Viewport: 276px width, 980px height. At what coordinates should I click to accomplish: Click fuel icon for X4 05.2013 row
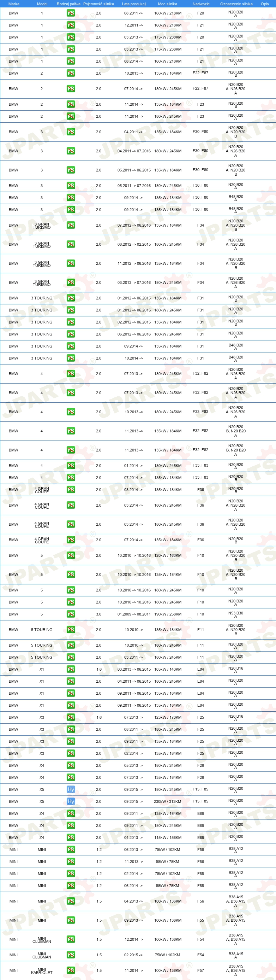pyautogui.click(x=71, y=765)
